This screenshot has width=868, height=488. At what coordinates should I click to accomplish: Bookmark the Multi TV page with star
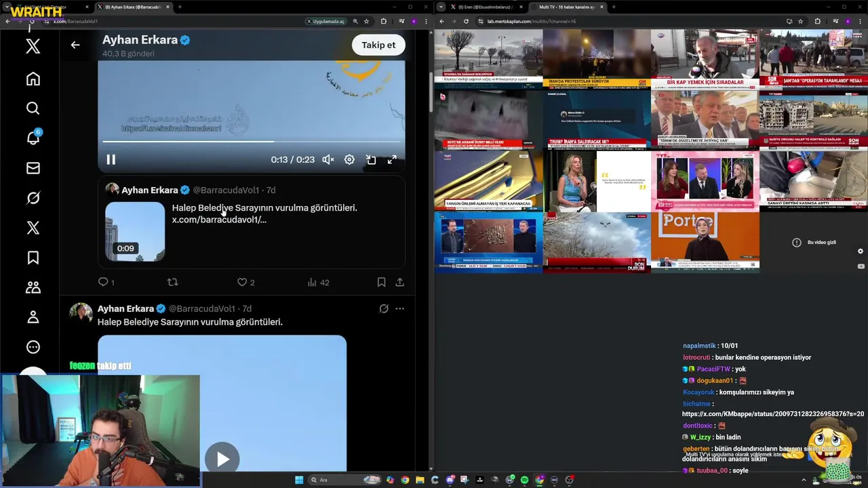click(x=802, y=21)
